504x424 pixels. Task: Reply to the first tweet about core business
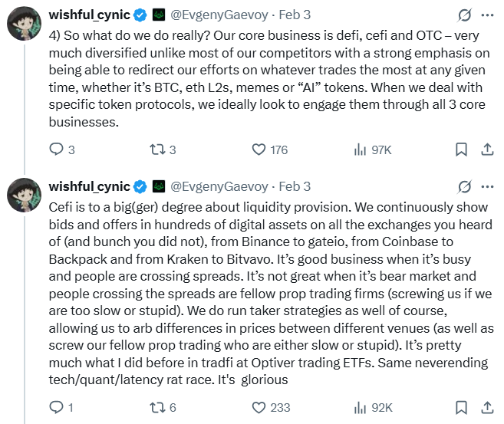(x=56, y=150)
